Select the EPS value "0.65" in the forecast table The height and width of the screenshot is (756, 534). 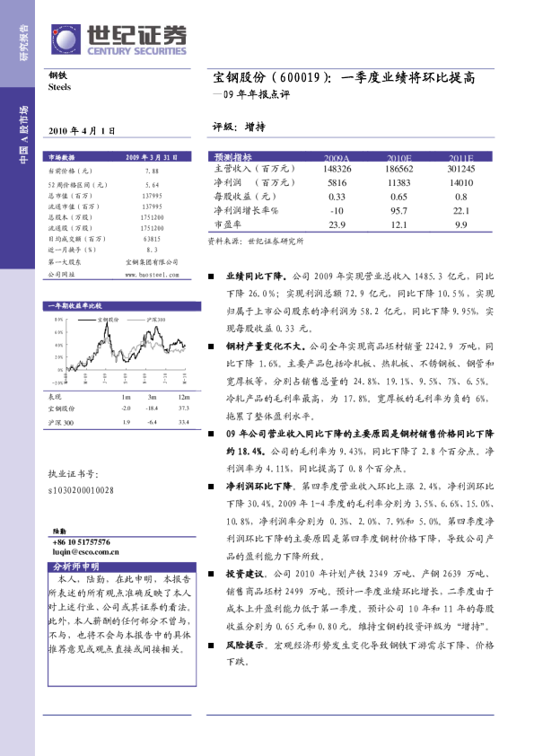[399, 197]
